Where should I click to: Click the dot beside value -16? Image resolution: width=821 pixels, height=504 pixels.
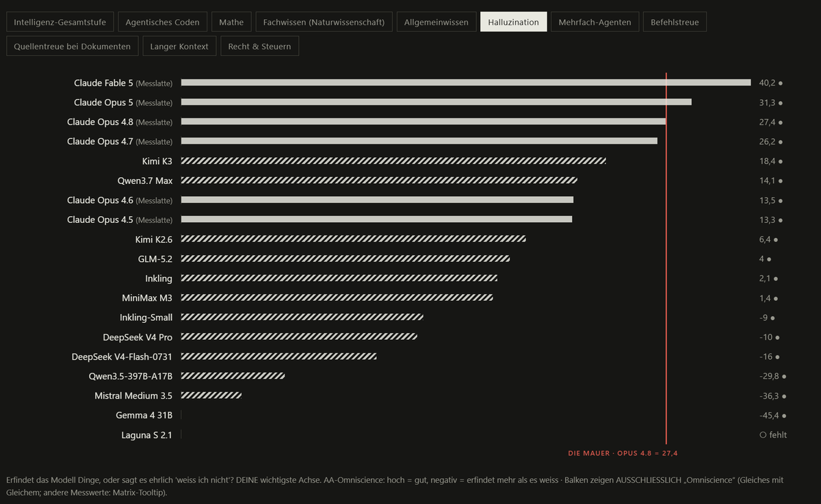pos(777,357)
